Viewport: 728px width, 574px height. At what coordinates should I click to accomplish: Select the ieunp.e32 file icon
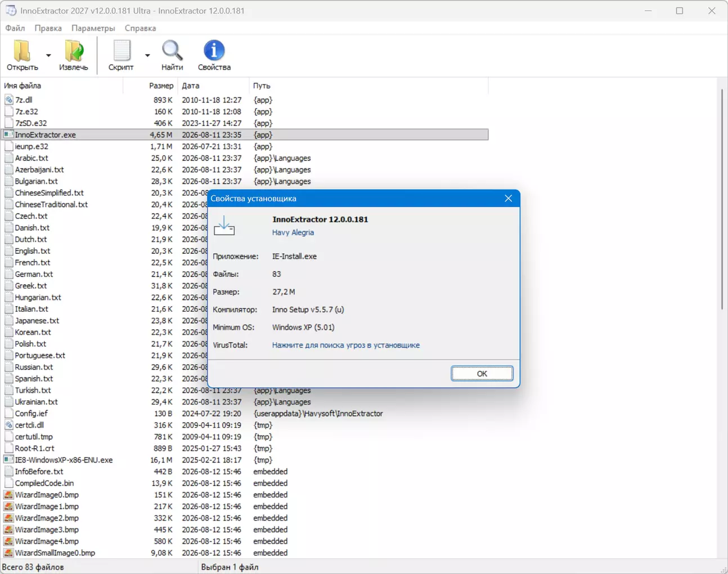point(9,146)
